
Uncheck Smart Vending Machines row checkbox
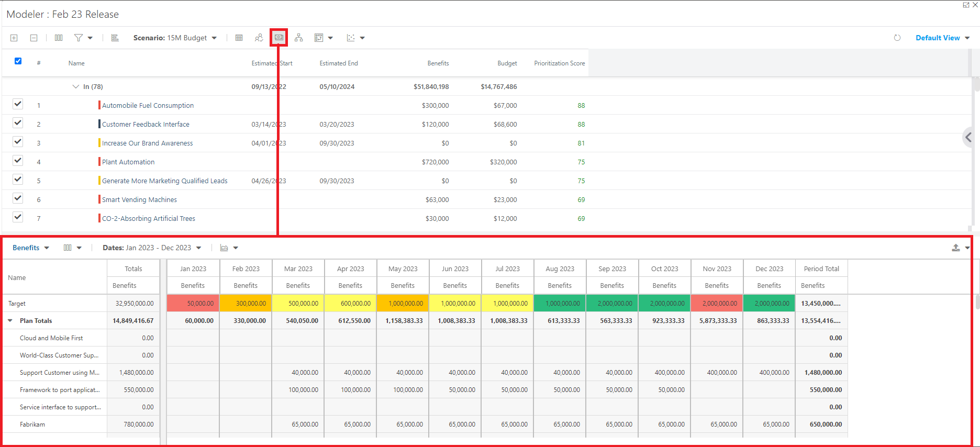(x=18, y=198)
